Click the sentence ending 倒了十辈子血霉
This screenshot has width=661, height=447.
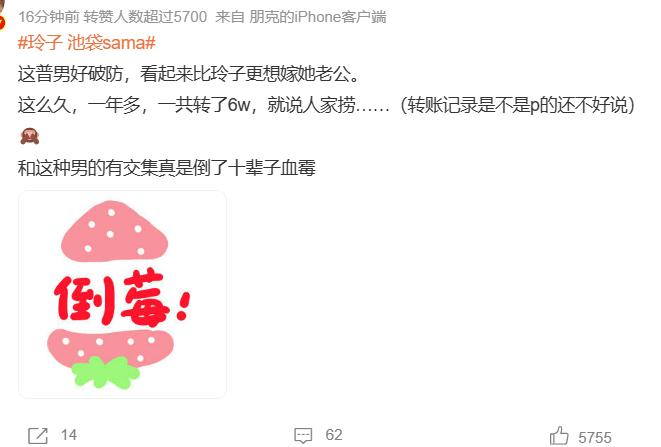[167, 168]
